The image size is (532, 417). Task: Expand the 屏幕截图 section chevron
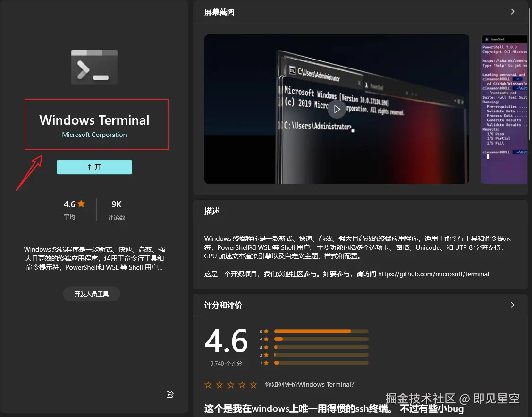click(512, 12)
